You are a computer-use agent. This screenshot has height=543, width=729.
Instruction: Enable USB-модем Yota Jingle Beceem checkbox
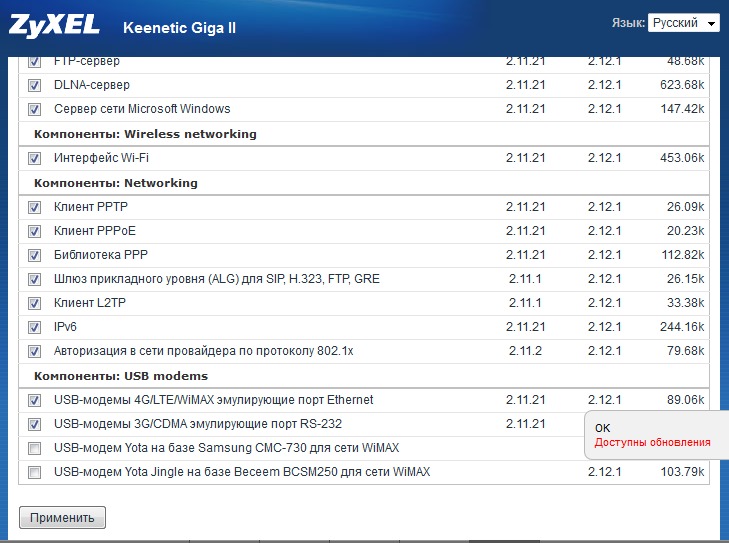[34, 472]
